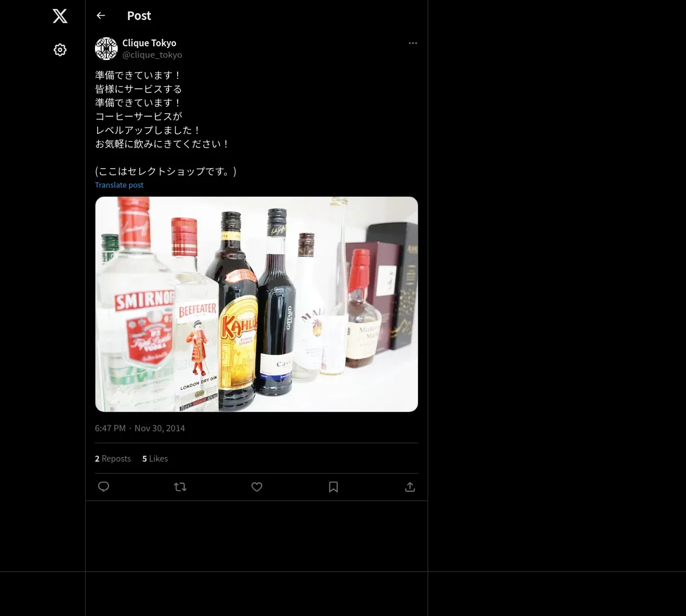View the 2 Reposts list
The image size is (686, 616).
coord(113,459)
